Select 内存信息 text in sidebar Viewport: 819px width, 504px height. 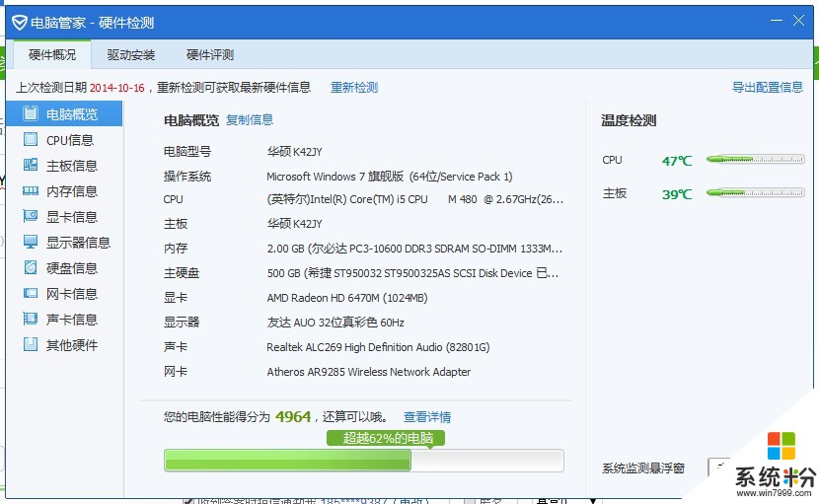[x=72, y=191]
